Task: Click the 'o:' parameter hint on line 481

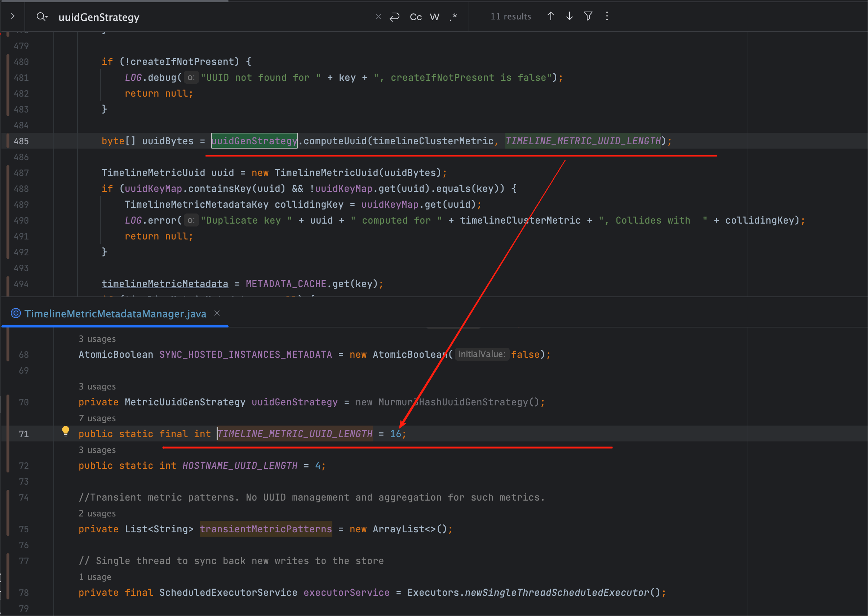Action: pos(191,78)
